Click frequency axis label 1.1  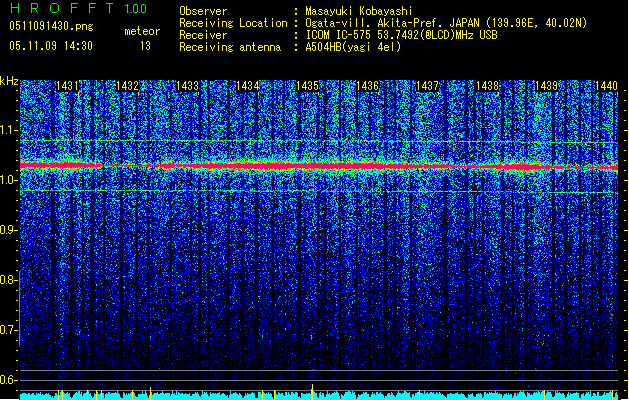8,131
